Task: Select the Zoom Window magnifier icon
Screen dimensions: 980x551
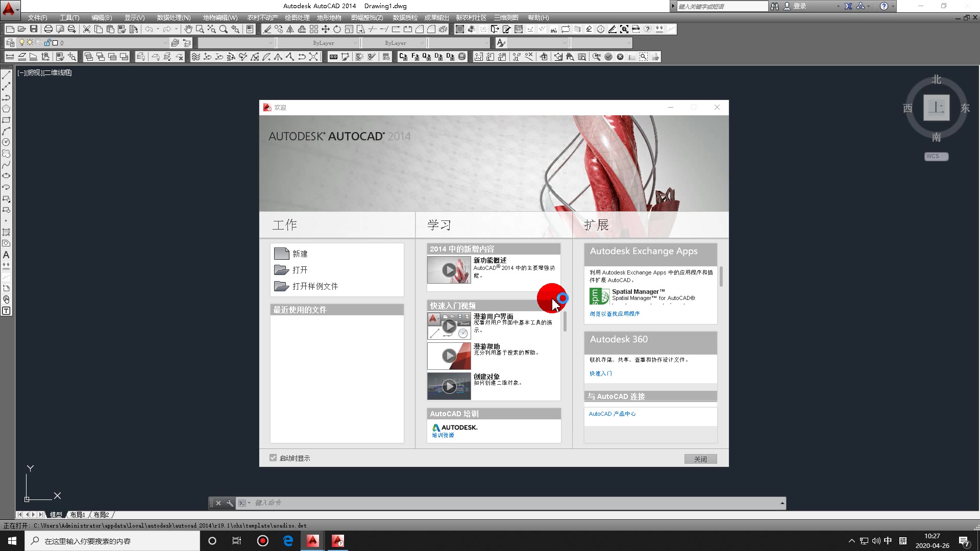Action: (200, 29)
